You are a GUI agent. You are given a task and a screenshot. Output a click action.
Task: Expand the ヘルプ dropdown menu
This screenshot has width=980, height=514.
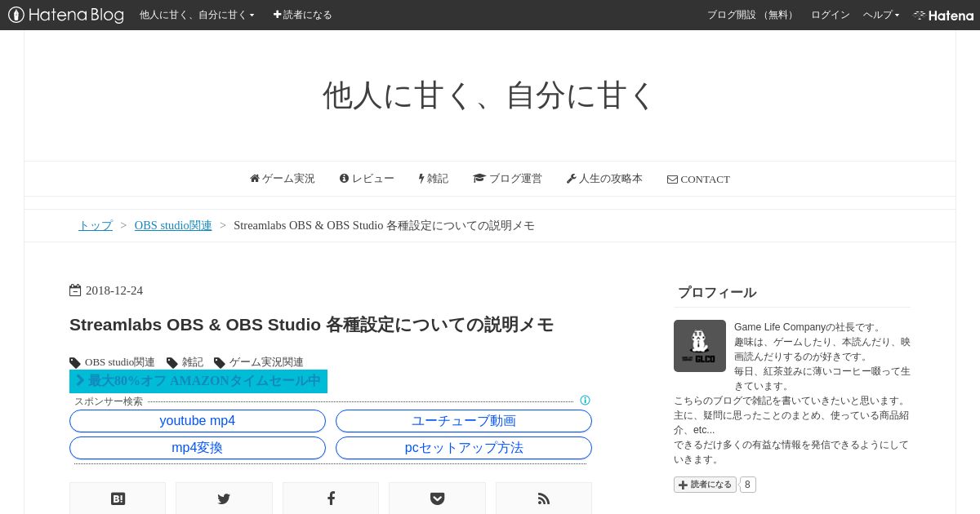(x=881, y=15)
